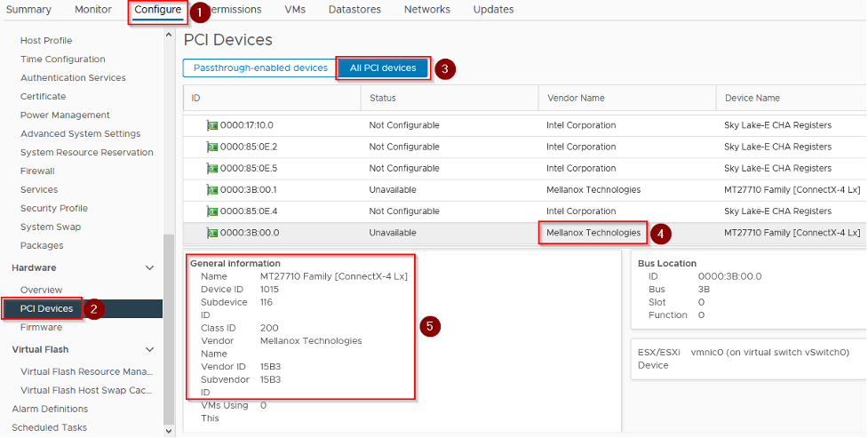Open Security Profile settings

pos(53,208)
